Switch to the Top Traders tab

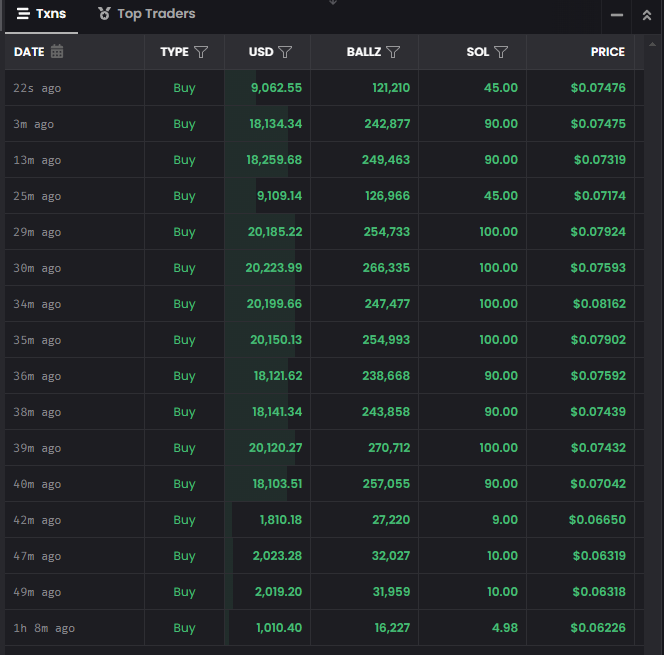click(x=147, y=14)
